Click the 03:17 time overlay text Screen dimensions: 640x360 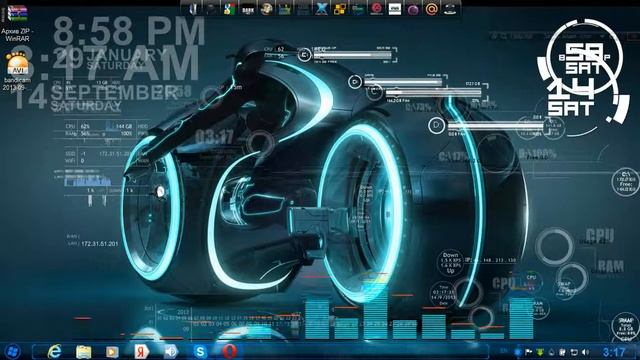click(x=214, y=137)
